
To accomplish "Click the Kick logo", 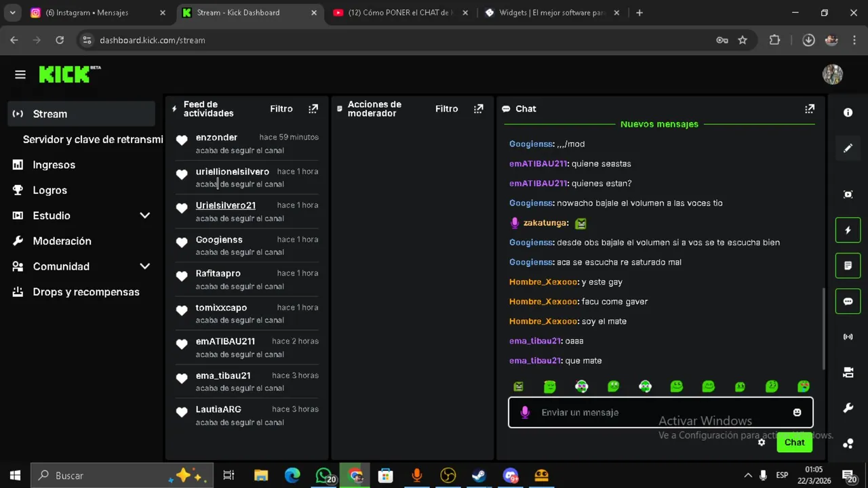I will pyautogui.click(x=69, y=74).
